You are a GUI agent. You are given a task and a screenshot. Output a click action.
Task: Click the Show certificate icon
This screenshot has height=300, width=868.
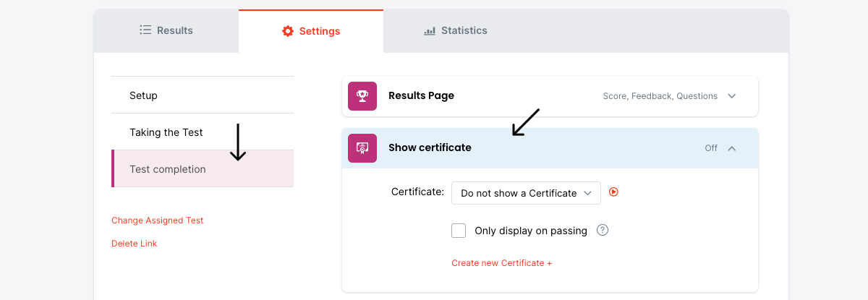[362, 148]
